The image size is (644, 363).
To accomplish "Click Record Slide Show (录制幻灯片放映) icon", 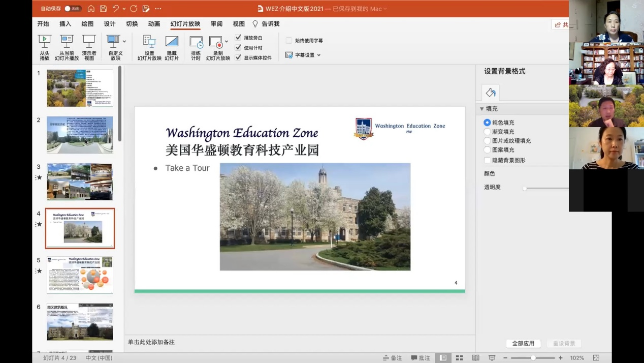I will click(x=216, y=42).
